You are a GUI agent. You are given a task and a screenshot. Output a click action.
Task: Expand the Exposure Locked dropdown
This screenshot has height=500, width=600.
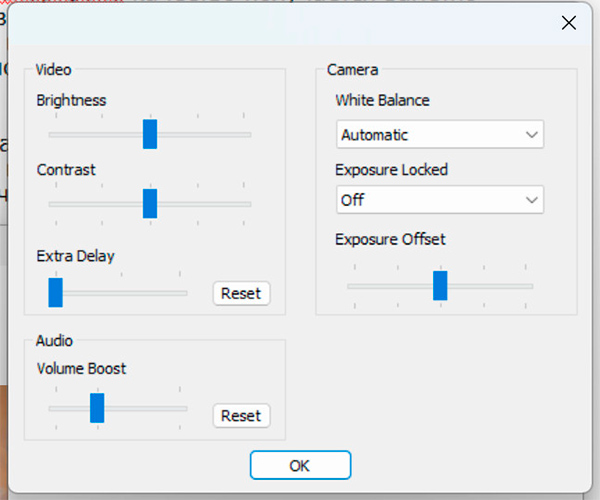[x=440, y=200]
